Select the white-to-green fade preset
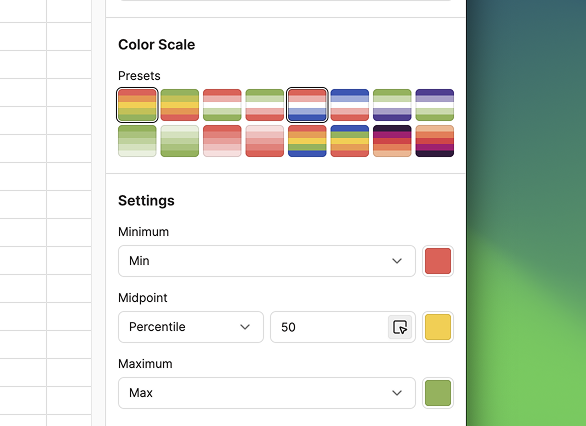 tap(180, 141)
